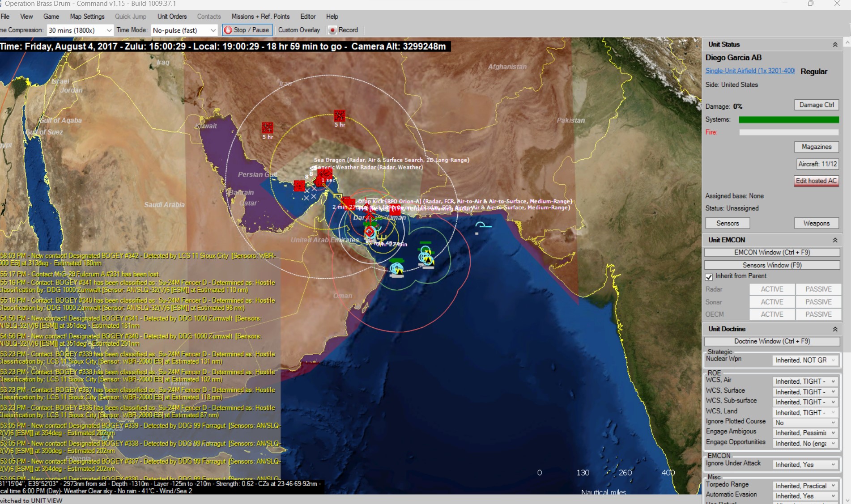Viewport: 851px width, 504px height.
Task: Open the View menu
Action: (x=26, y=17)
